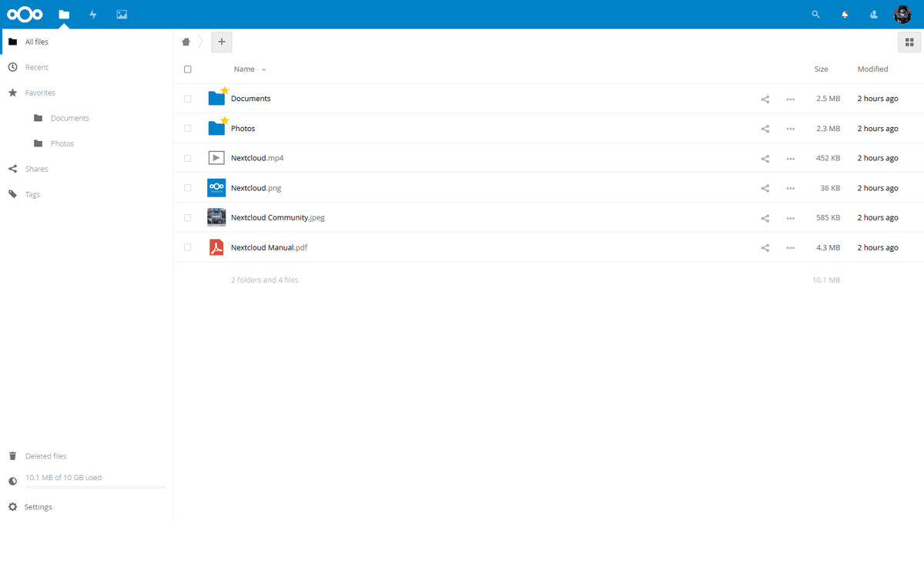
Task: Click the plus new file button
Action: click(x=222, y=42)
